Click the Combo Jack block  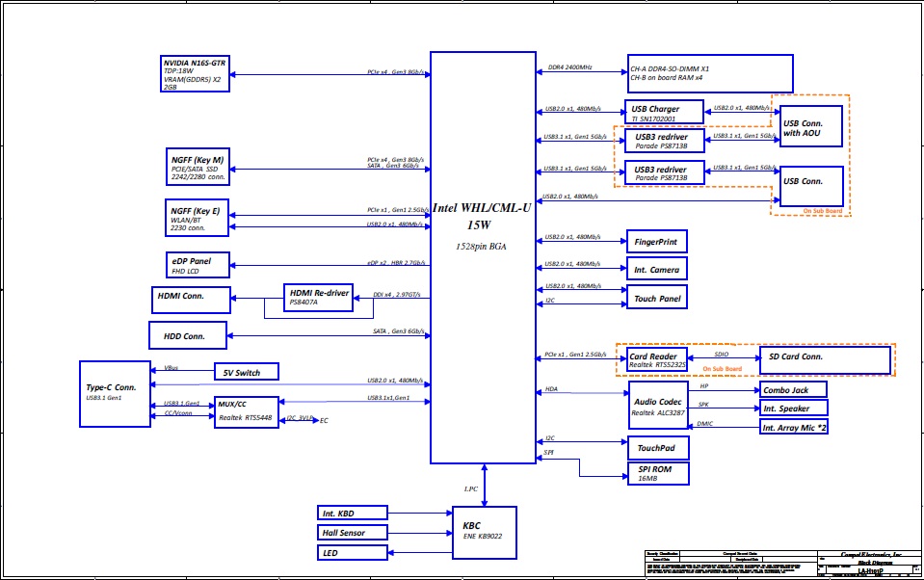point(793,389)
